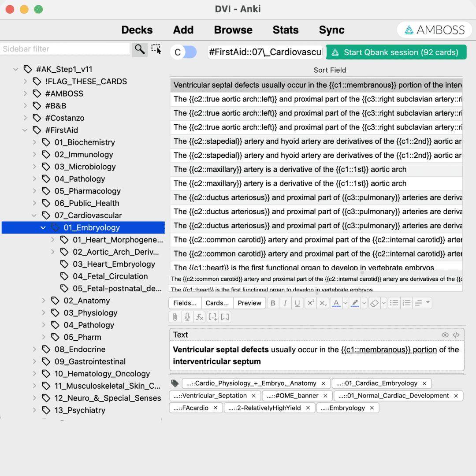Click the text color swatch button
The height and width of the screenshot is (476, 476).
(x=336, y=303)
